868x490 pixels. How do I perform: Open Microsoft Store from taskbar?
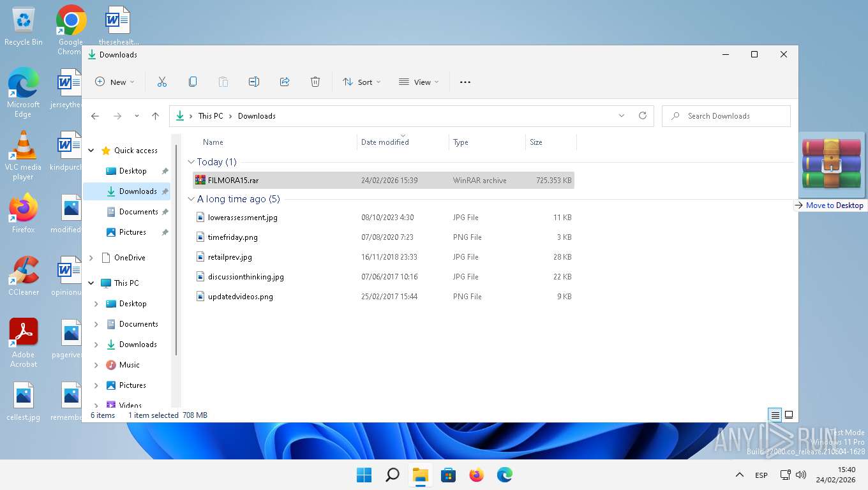449,475
